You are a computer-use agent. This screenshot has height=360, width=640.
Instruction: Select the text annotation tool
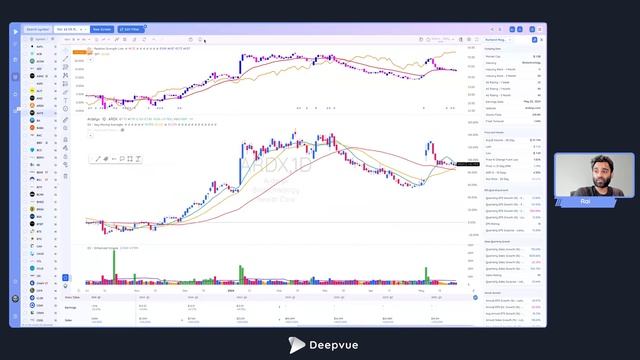pos(66,100)
